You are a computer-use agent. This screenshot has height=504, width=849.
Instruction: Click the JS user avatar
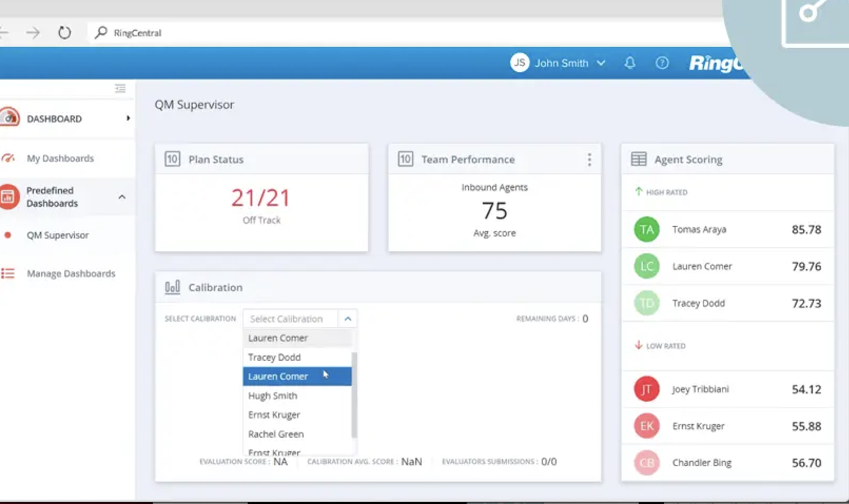click(520, 63)
